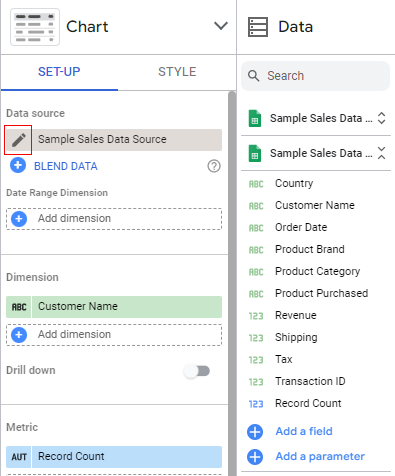395x476 pixels.
Task: Click the setup panel vertical scrollbar
Action: [x=232, y=283]
